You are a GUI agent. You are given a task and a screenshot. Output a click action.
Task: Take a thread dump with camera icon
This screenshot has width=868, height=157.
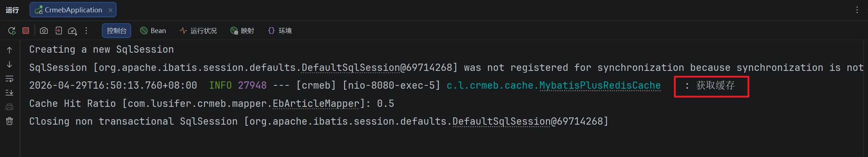pos(44,31)
